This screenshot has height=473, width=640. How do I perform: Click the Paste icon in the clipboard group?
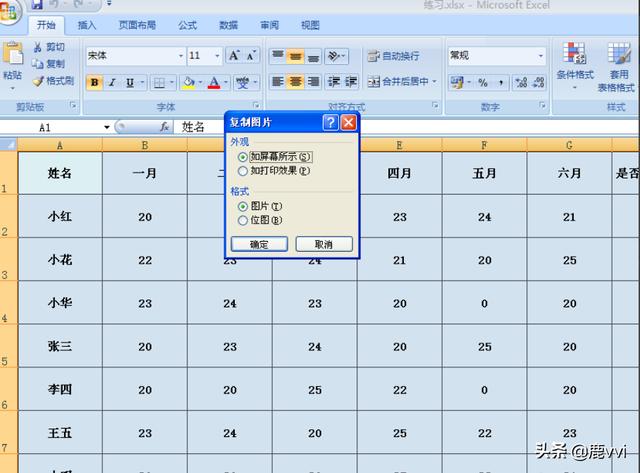(13, 54)
